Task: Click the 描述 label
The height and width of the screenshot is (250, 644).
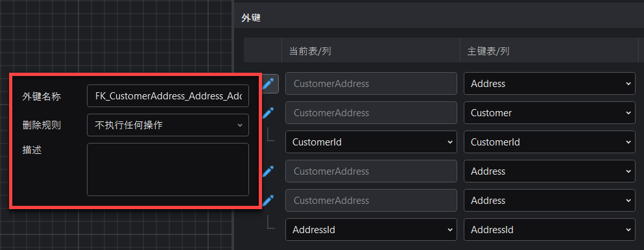Action: tap(32, 149)
